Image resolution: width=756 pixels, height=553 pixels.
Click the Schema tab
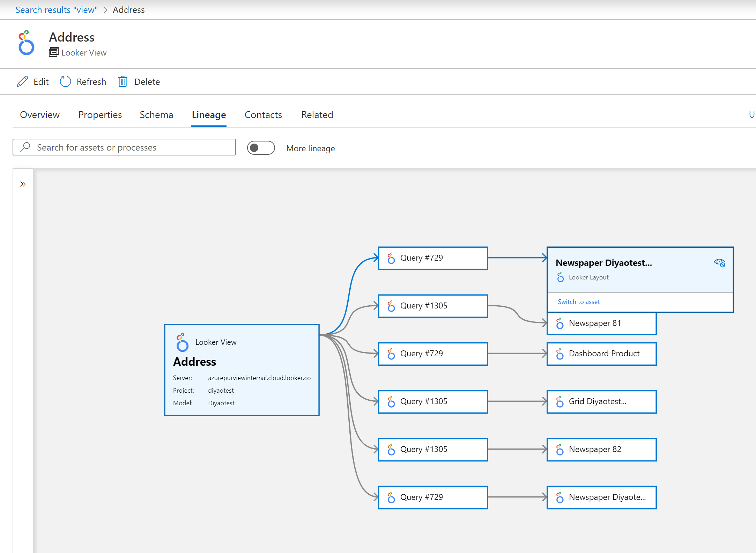coord(156,115)
